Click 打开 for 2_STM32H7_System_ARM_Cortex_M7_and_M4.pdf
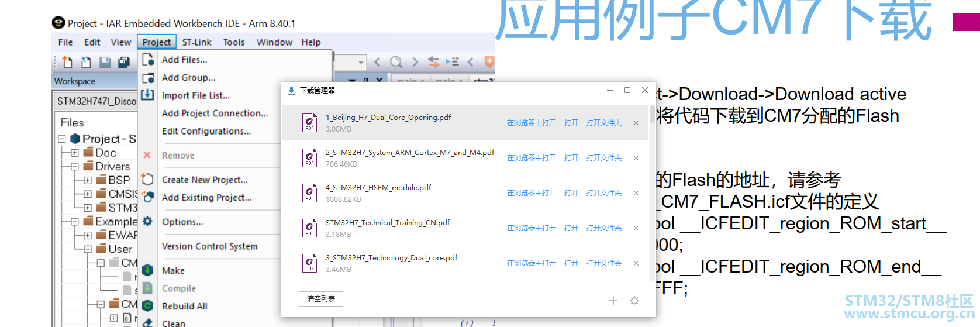 click(x=571, y=158)
